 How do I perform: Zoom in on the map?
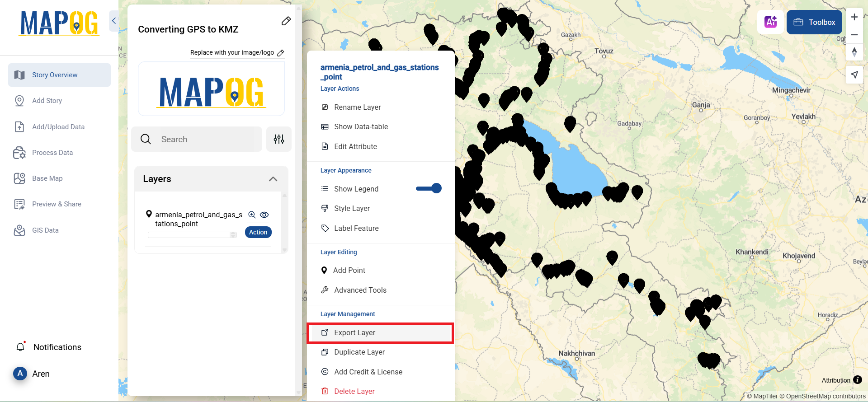click(x=854, y=17)
